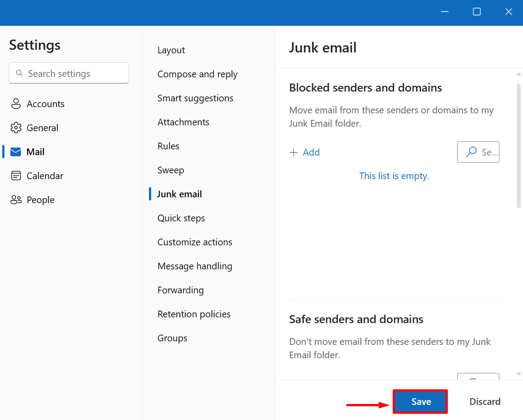The height and width of the screenshot is (420, 523).
Task: Click the plus icon next to Add
Action: tap(293, 152)
